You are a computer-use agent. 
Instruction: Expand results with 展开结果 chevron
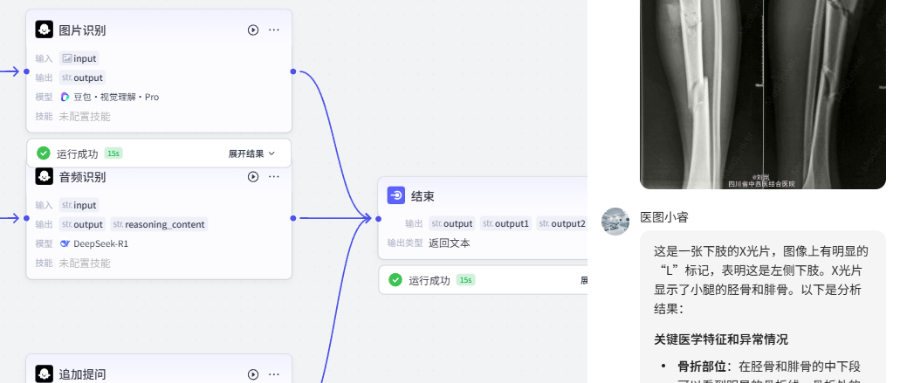point(252,154)
